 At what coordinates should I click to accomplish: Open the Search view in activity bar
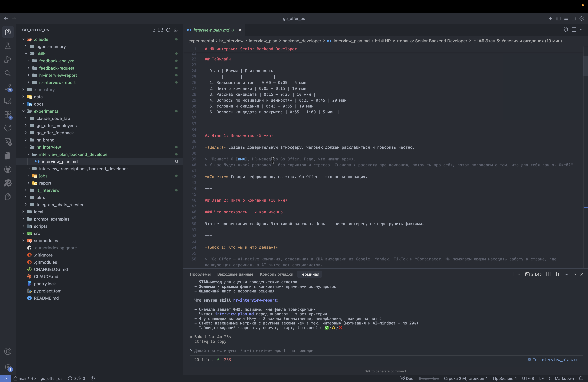tap(8, 73)
